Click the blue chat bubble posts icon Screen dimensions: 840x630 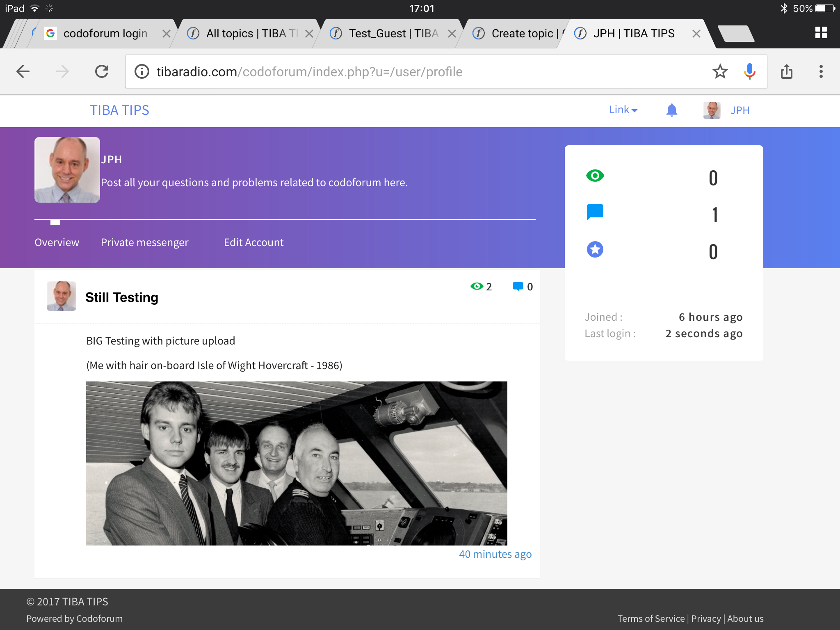595,212
